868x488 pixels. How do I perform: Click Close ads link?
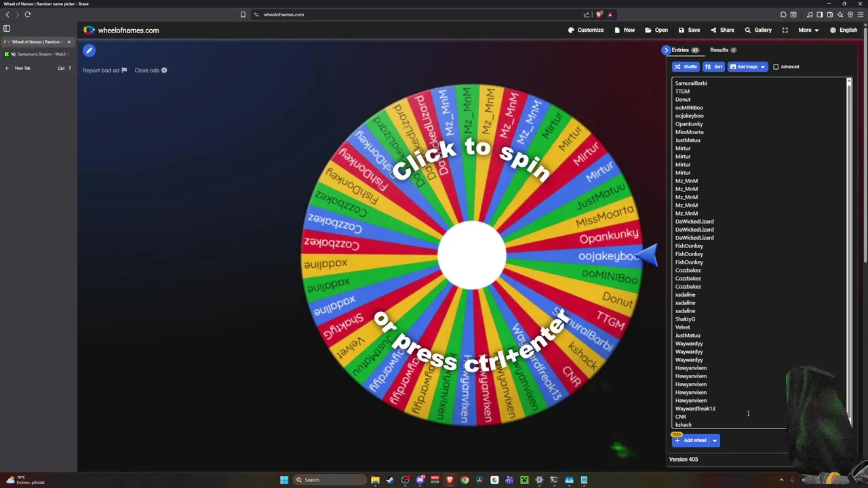(x=151, y=70)
